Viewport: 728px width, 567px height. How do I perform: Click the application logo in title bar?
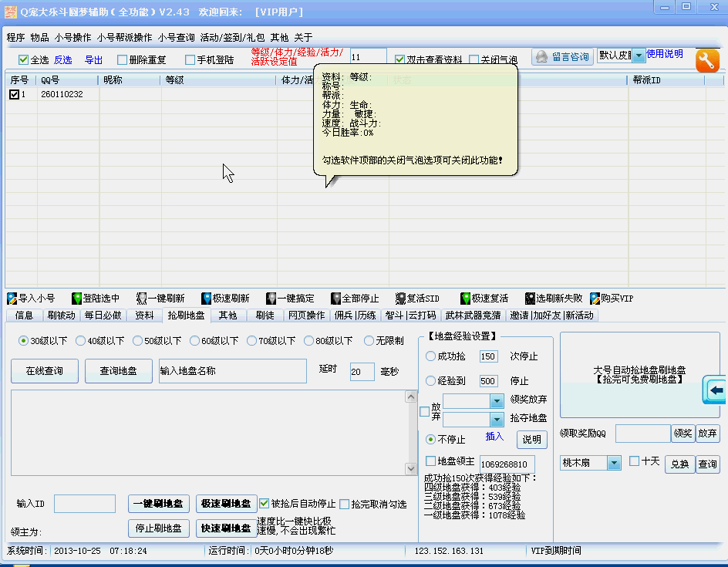pos(11,12)
